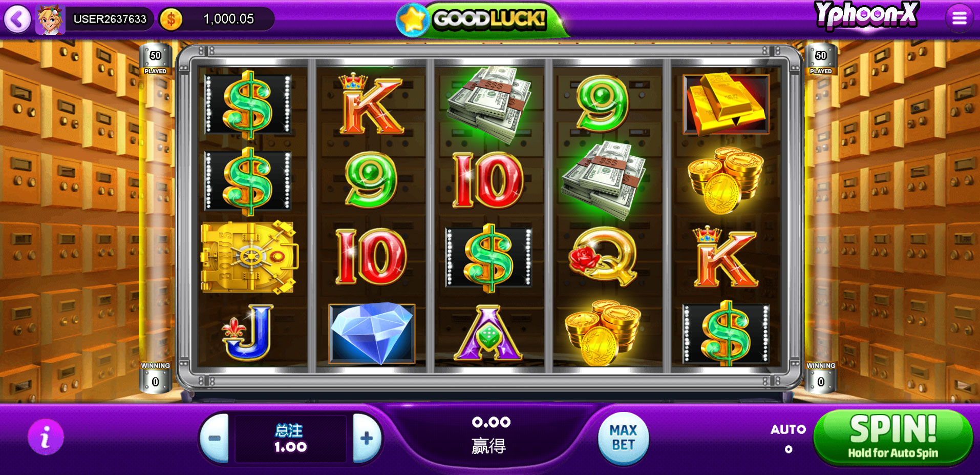The height and width of the screenshot is (475, 980).
Task: Decrease the bet with minus button
Action: pyautogui.click(x=215, y=438)
